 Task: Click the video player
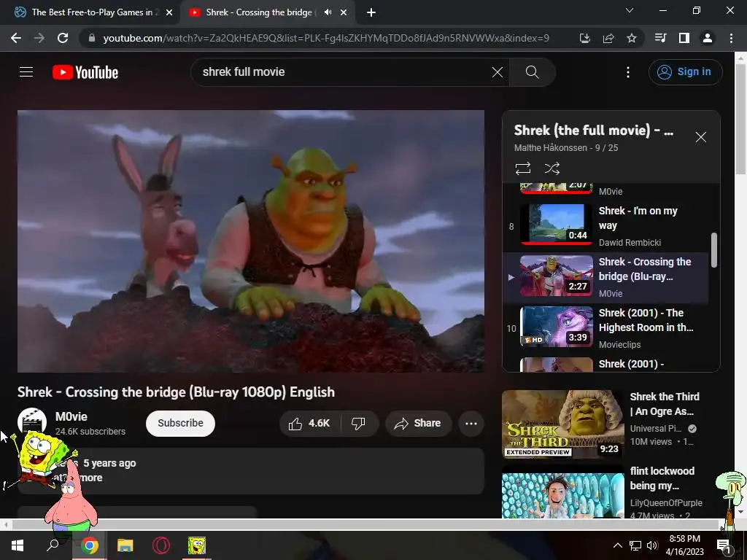(x=251, y=241)
